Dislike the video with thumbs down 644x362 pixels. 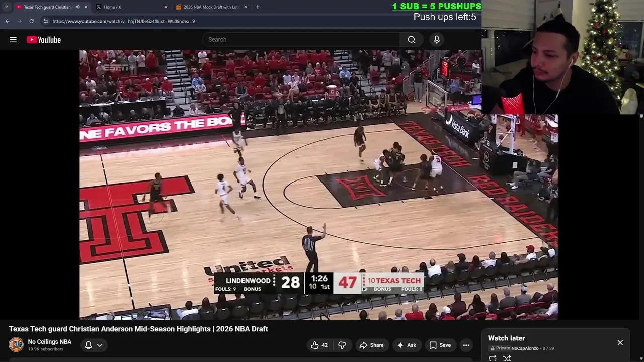tap(342, 345)
